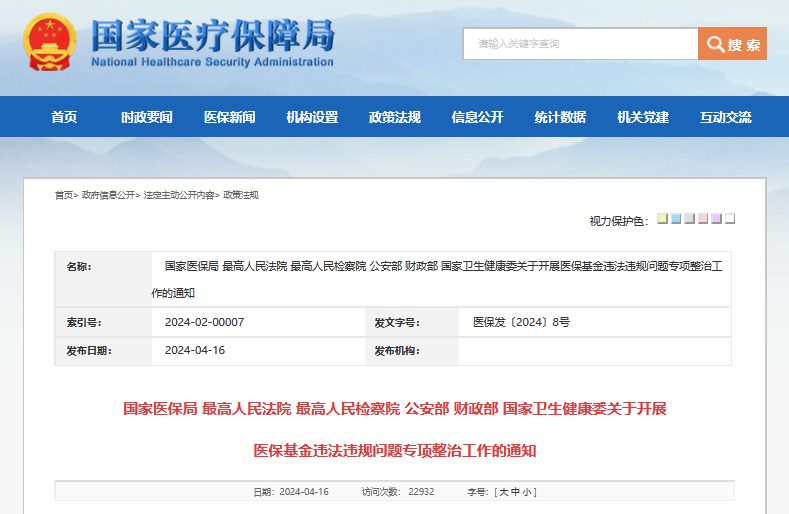
Task: Select the white eye-protection color swatch
Action: pos(730,219)
